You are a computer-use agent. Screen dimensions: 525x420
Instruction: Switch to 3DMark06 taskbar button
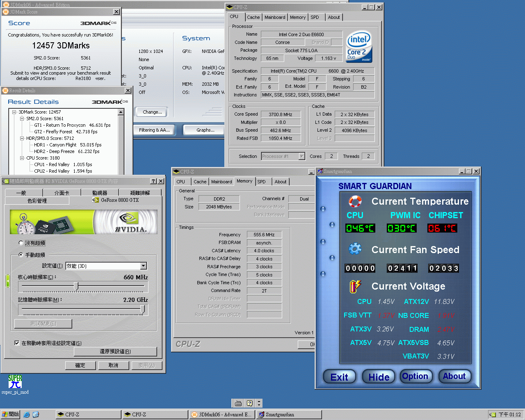(x=223, y=415)
